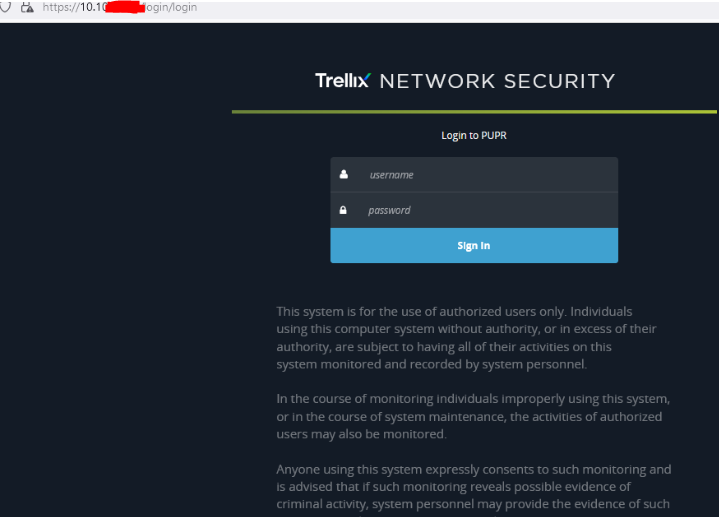This screenshot has height=517, width=719.
Task: Open the connection security padlock warning icon
Action: [x=27, y=6]
